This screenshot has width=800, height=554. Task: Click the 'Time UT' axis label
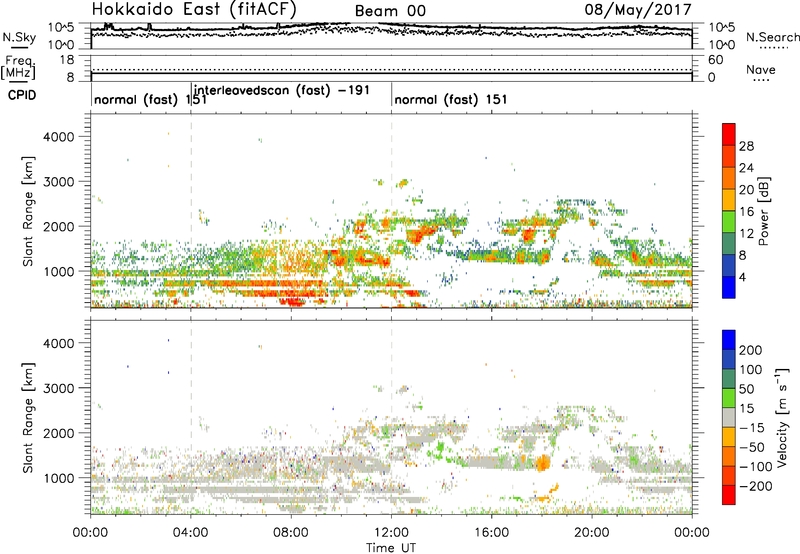tap(391, 548)
